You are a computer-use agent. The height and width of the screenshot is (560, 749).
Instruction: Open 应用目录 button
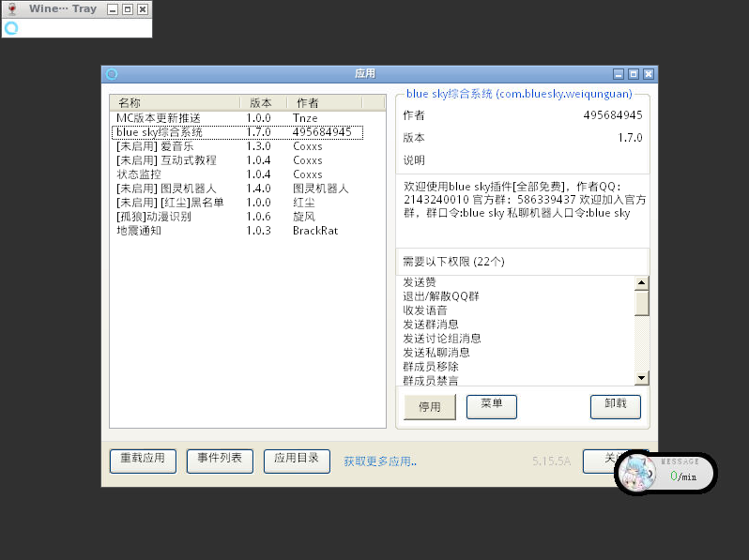(297, 462)
